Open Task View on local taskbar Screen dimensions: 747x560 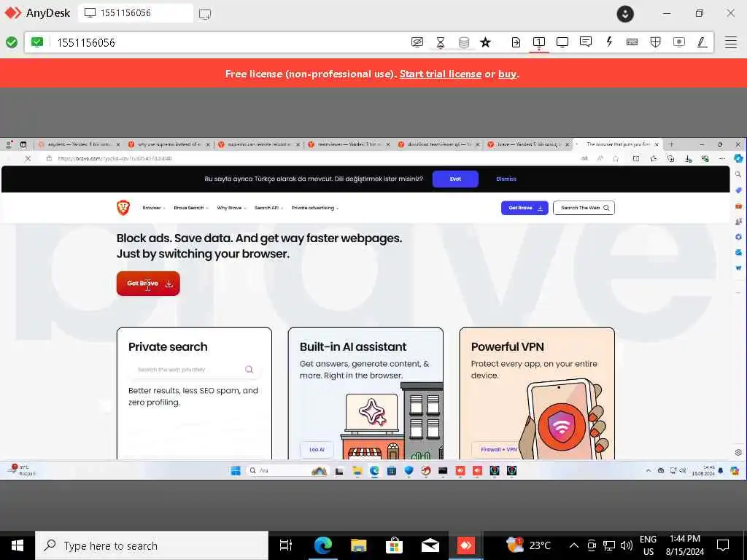click(x=286, y=545)
